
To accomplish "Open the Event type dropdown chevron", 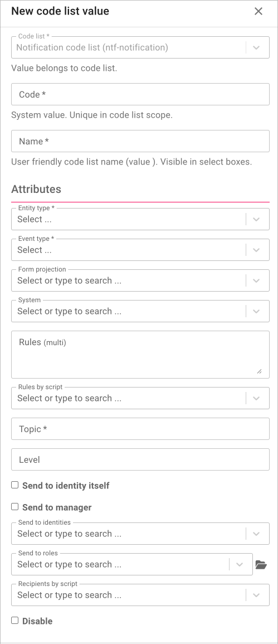I will tap(256, 250).
